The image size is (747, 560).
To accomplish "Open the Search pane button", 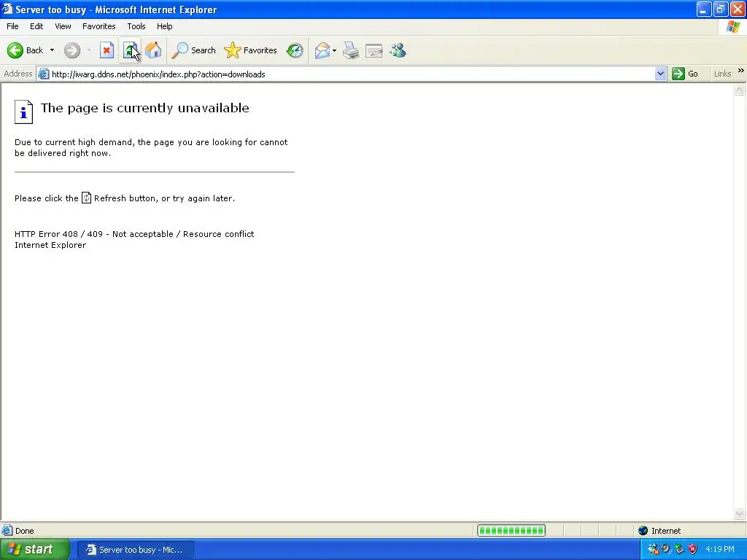I will pyautogui.click(x=193, y=50).
